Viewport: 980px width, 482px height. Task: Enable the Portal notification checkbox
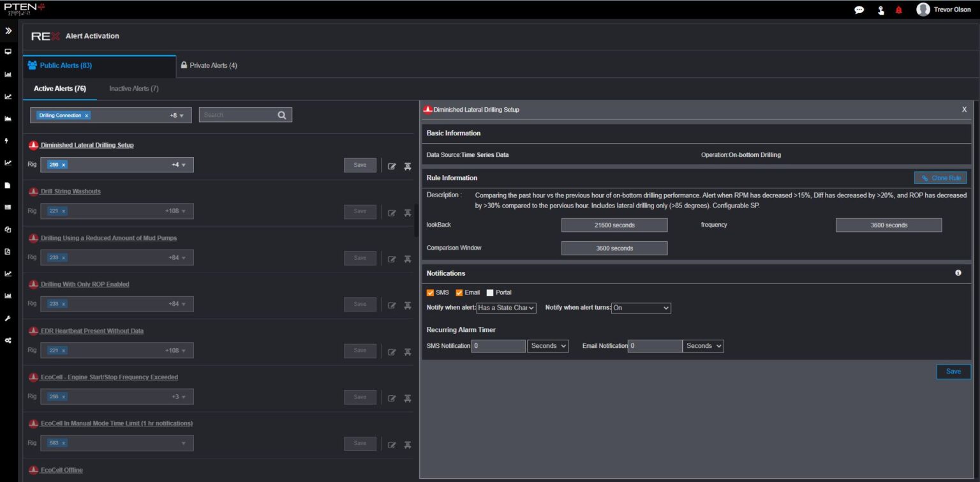[490, 293]
